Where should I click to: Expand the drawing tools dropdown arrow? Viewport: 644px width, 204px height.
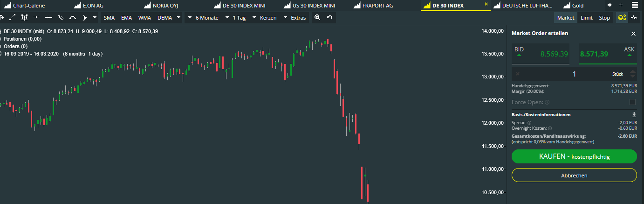tap(95, 17)
